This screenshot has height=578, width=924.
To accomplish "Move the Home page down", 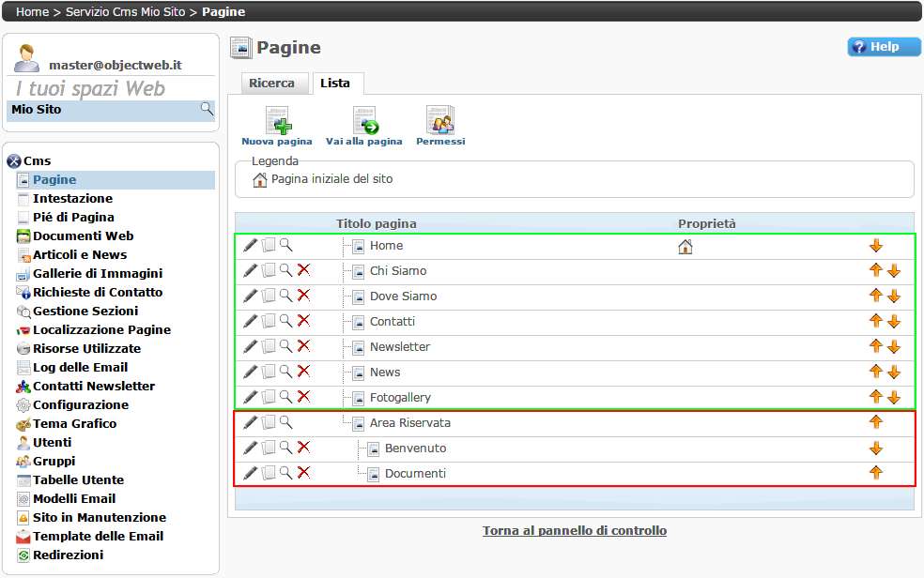I will [x=876, y=246].
